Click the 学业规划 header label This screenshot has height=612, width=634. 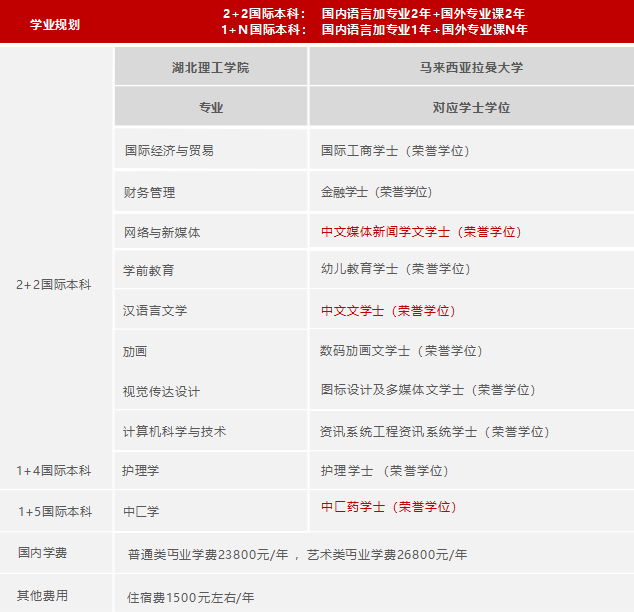55,25
